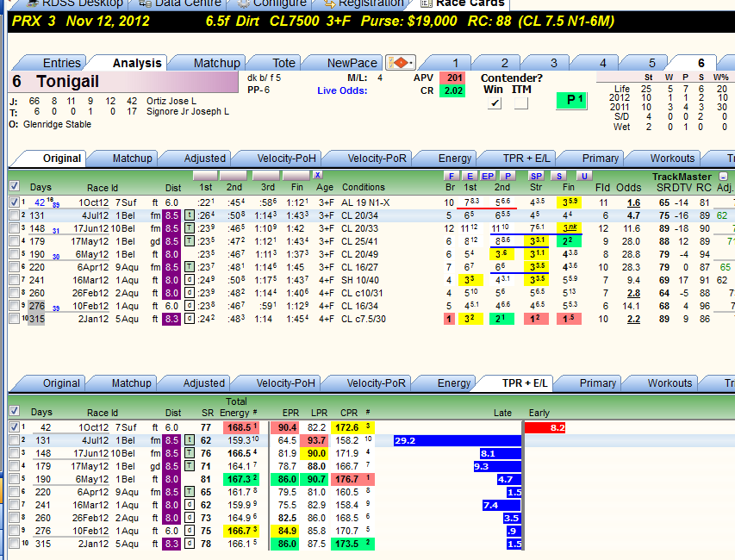Image resolution: width=735 pixels, height=560 pixels.
Task: Click the T marker in 17Jun12 upper row
Action: coord(189,228)
